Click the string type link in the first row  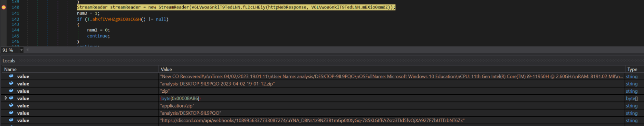[631, 77]
